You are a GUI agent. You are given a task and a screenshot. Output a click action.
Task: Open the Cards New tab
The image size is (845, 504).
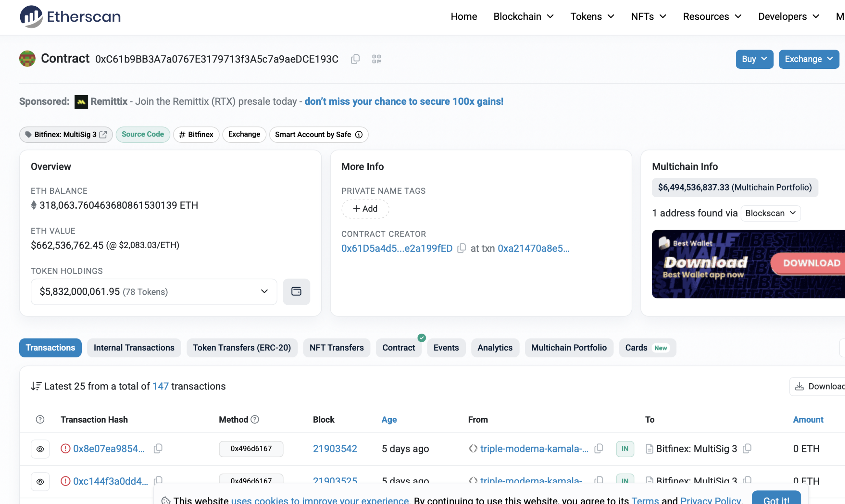pos(647,347)
